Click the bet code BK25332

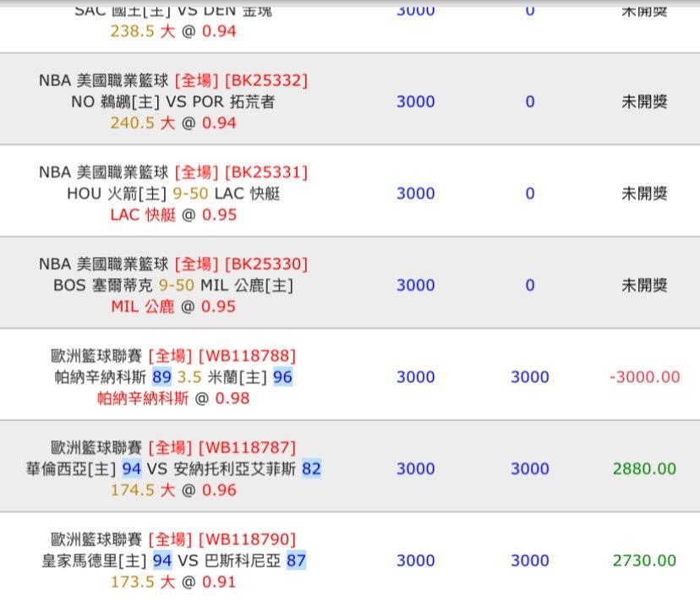click(266, 80)
